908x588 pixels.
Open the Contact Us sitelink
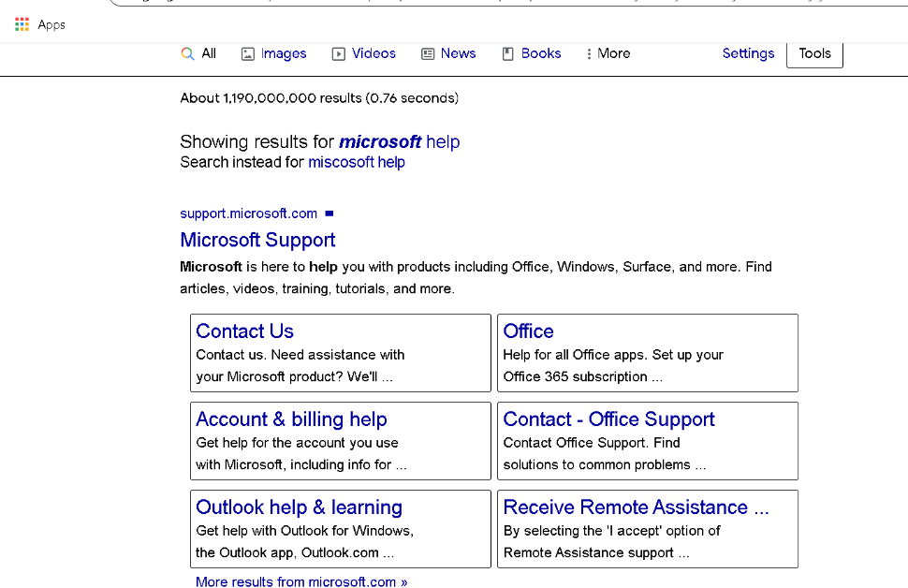[x=245, y=331]
